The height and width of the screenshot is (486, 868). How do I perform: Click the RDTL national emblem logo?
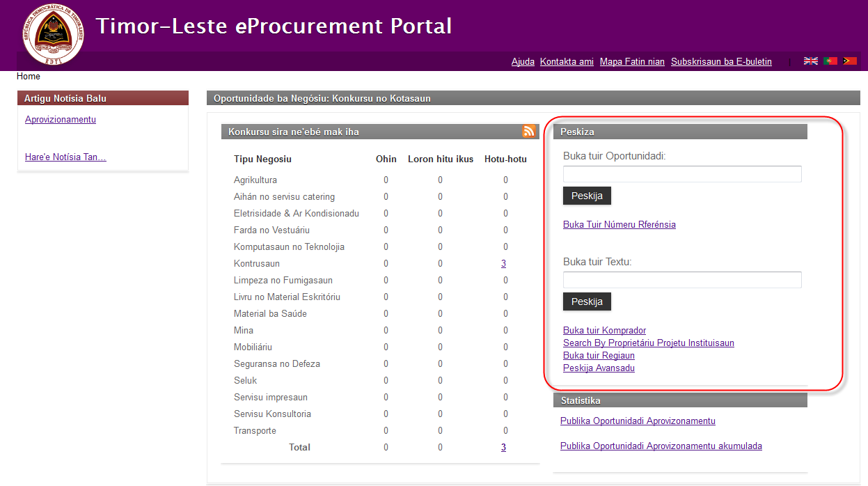pyautogui.click(x=53, y=34)
